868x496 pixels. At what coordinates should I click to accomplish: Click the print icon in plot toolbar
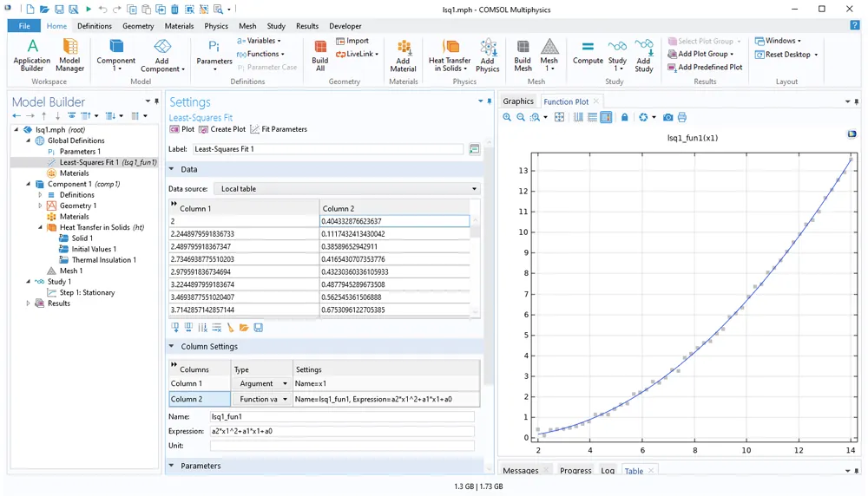(x=682, y=117)
